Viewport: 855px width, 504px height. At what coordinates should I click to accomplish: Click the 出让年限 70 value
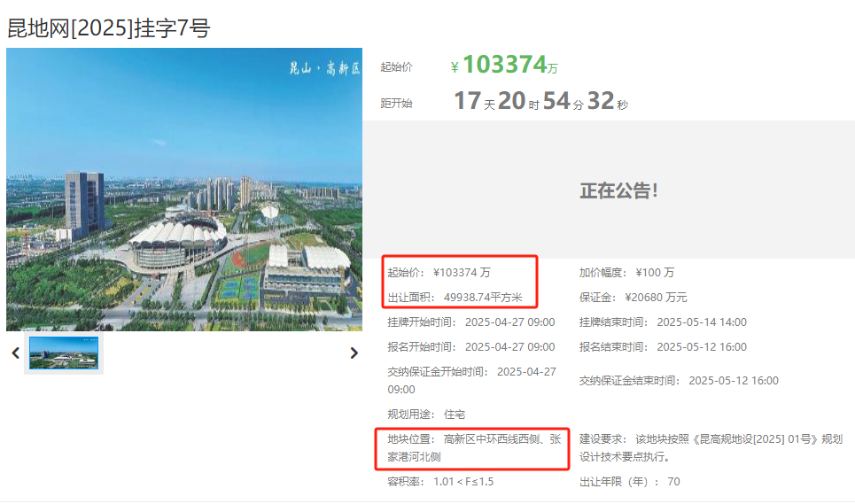pyautogui.click(x=672, y=482)
